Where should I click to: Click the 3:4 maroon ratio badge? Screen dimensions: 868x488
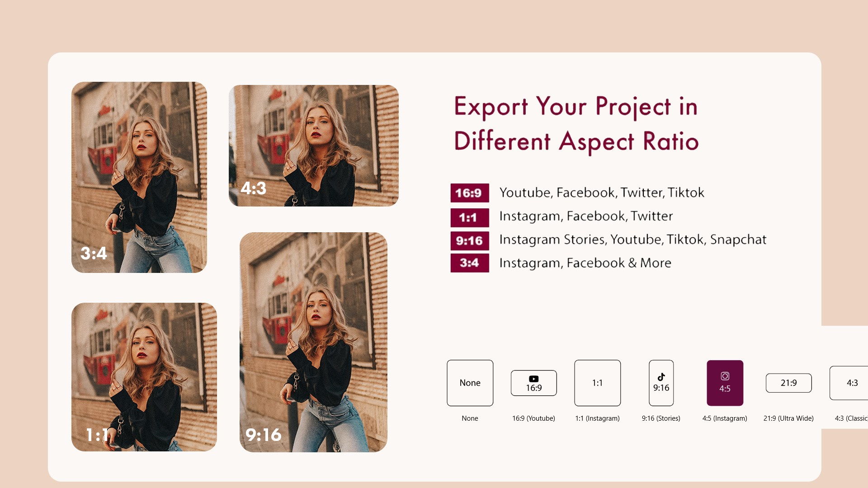[469, 263]
